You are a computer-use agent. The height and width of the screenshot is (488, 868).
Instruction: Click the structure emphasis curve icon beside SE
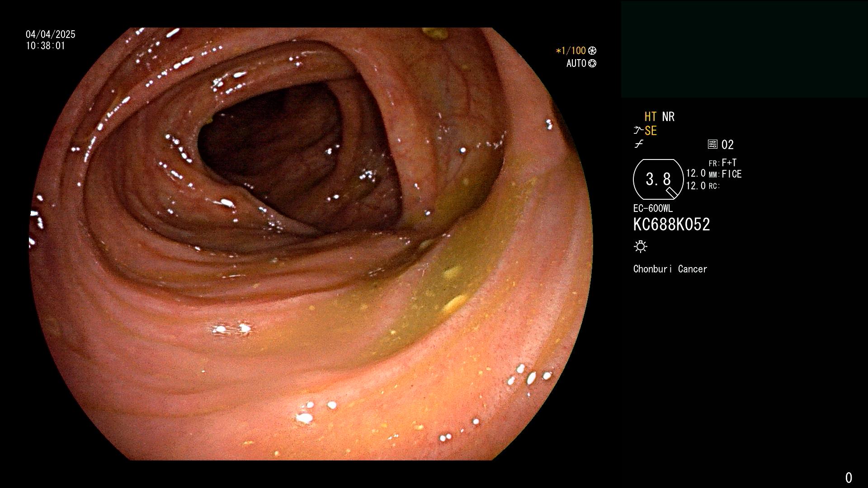coord(638,131)
